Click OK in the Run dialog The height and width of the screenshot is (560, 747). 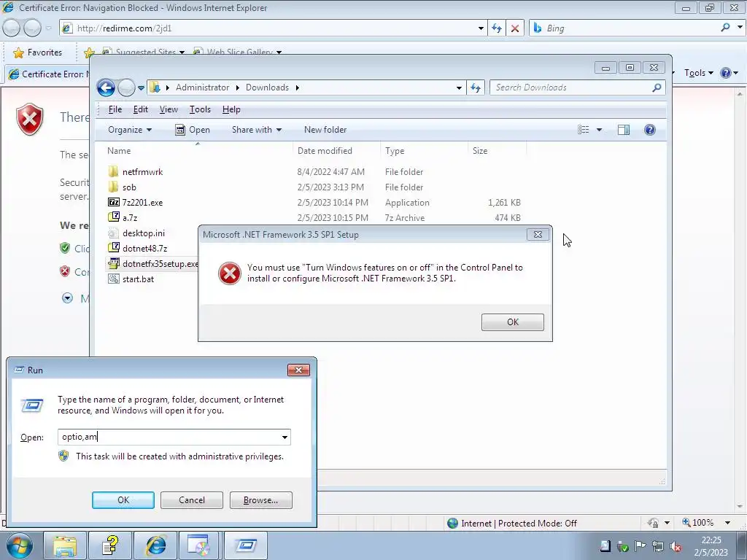(123, 500)
